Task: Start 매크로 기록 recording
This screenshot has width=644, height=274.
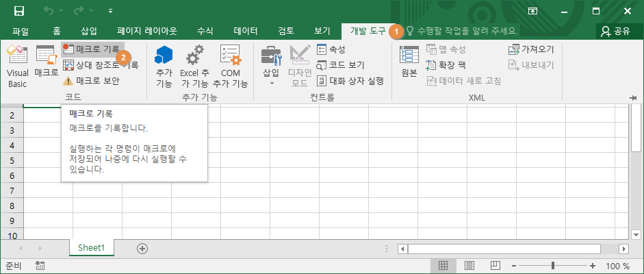Action: [x=93, y=50]
